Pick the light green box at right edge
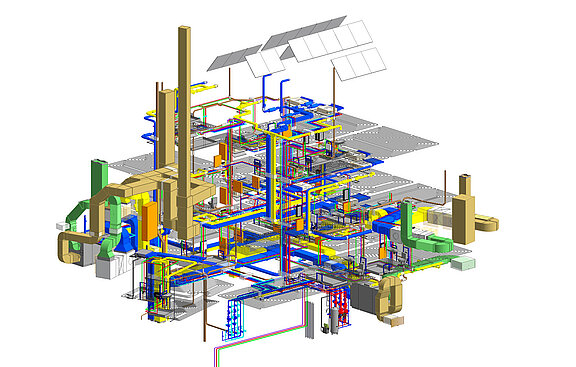 [463, 263]
